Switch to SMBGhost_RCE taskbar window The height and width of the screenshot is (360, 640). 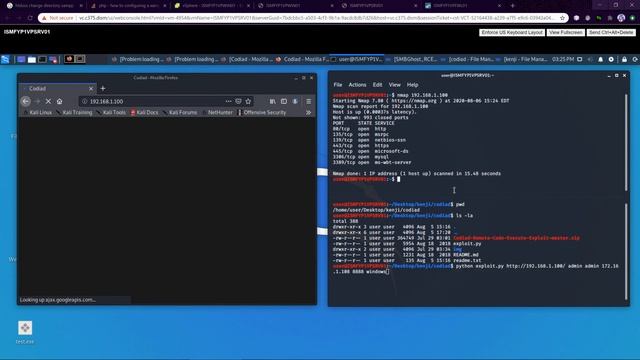click(411, 59)
